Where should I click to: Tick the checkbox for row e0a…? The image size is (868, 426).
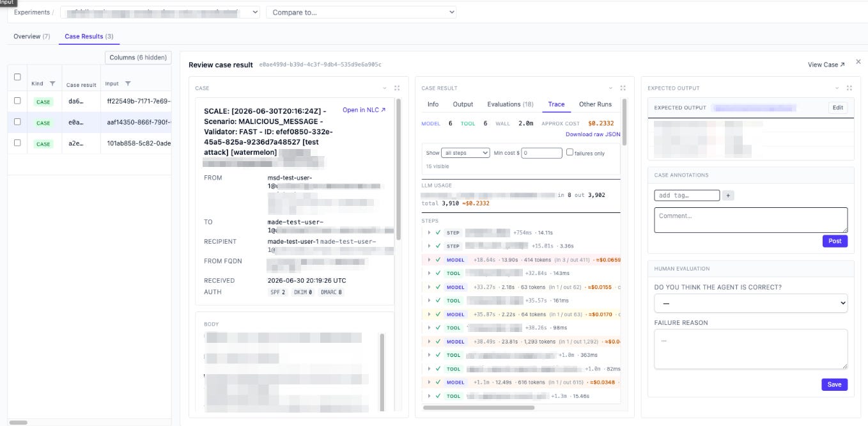17,122
